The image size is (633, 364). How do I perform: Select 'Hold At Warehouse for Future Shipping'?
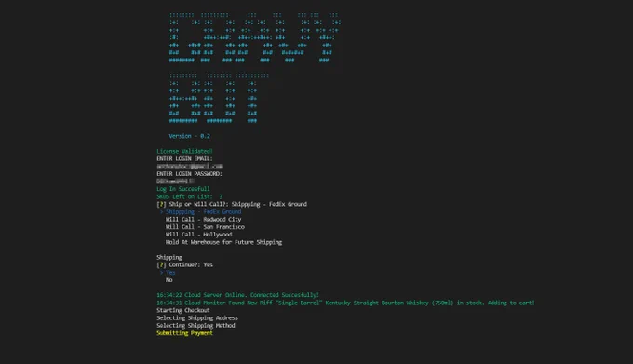click(x=223, y=242)
